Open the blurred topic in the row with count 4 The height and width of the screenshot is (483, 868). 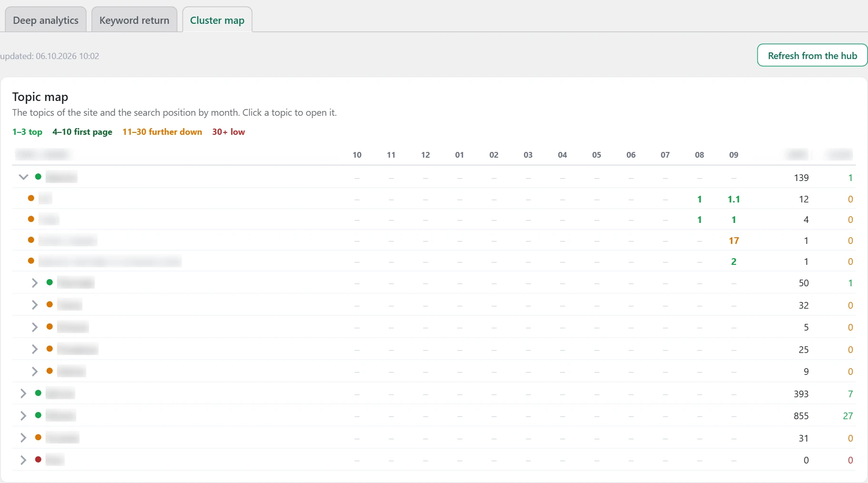tap(49, 219)
